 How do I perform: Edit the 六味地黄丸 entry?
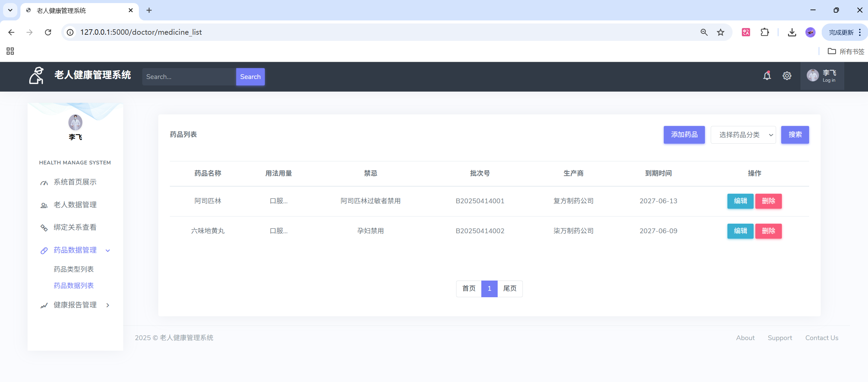[740, 231]
